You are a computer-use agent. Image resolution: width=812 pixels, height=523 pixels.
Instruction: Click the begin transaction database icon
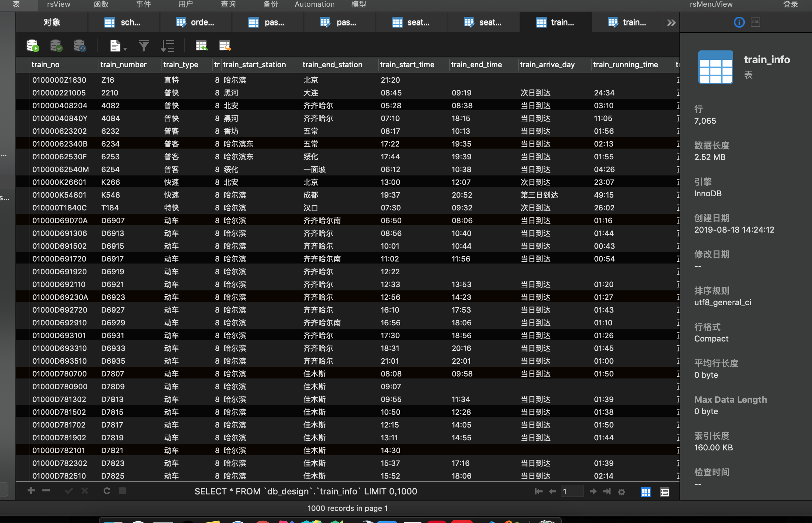[33, 45]
